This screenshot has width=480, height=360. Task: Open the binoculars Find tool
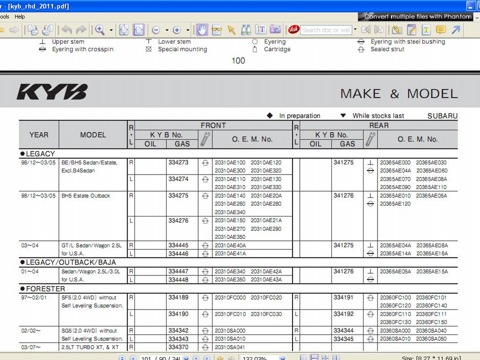click(x=246, y=30)
